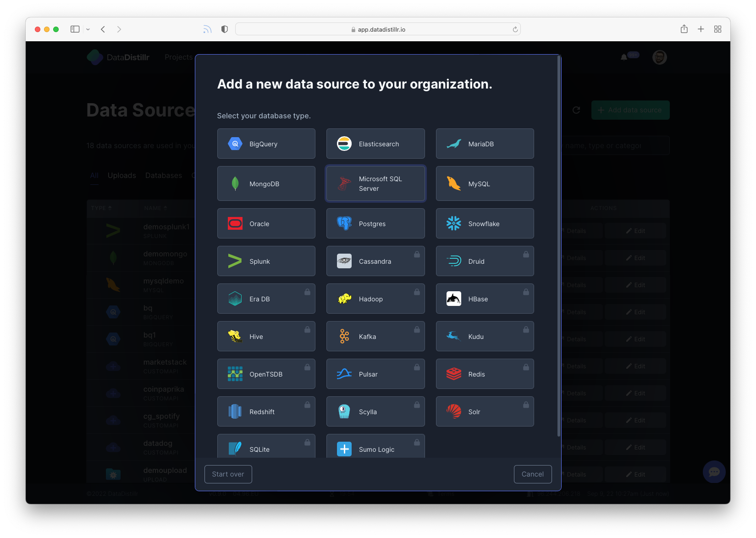
Task: Select SQLite database card
Action: point(266,446)
